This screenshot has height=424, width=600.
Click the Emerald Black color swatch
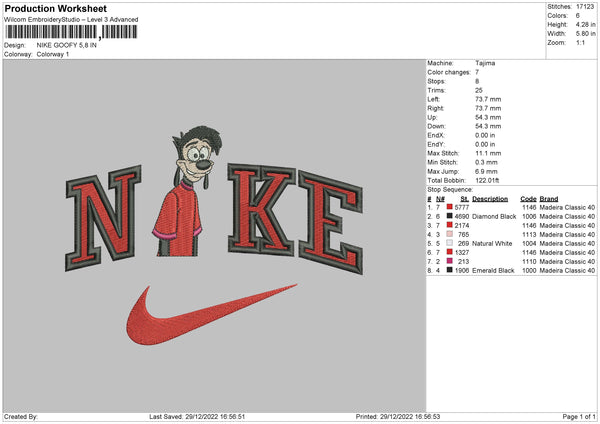click(450, 270)
